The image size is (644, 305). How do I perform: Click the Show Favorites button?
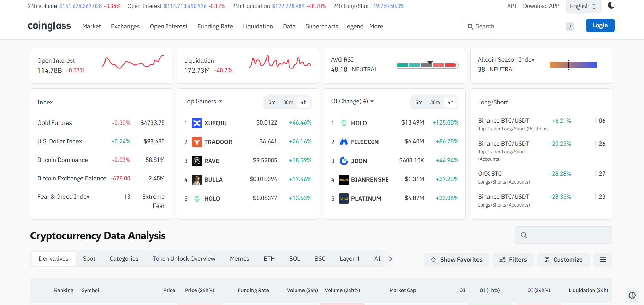[457, 260]
